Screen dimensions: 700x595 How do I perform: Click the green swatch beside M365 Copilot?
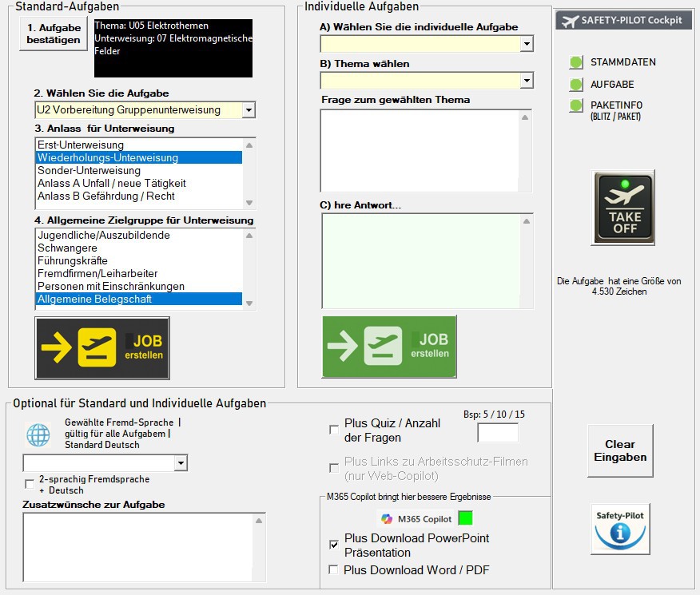point(465,518)
